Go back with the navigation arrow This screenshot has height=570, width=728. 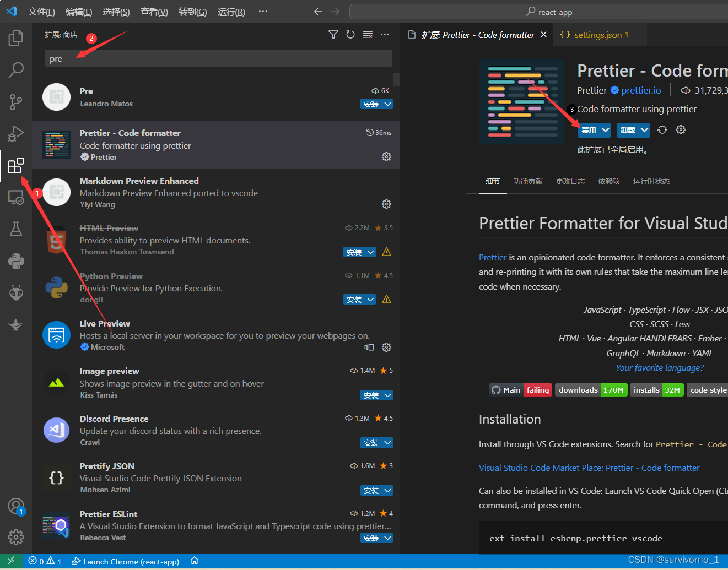tap(318, 12)
